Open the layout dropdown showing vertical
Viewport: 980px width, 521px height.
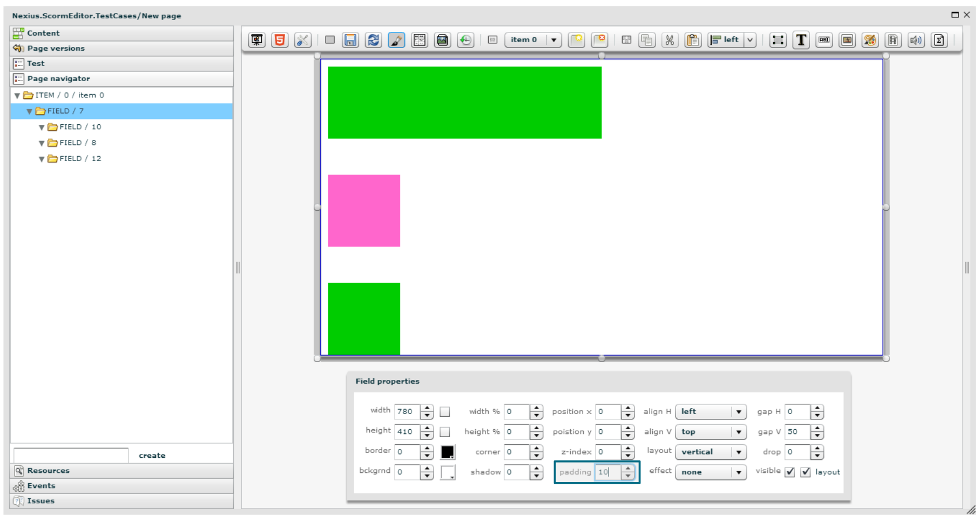[x=711, y=452]
